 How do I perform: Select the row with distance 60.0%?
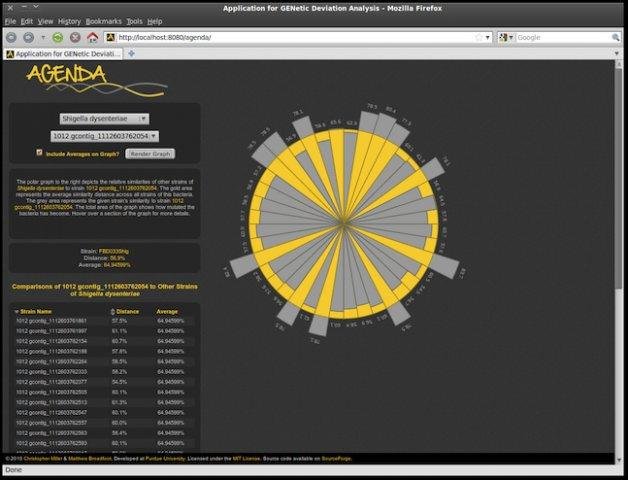(105, 423)
